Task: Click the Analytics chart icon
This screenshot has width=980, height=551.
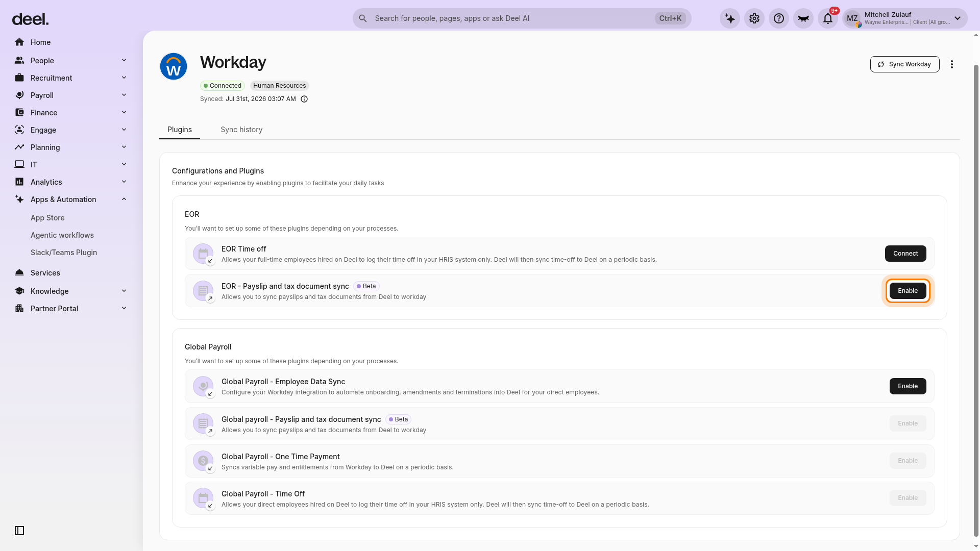Action: (19, 182)
